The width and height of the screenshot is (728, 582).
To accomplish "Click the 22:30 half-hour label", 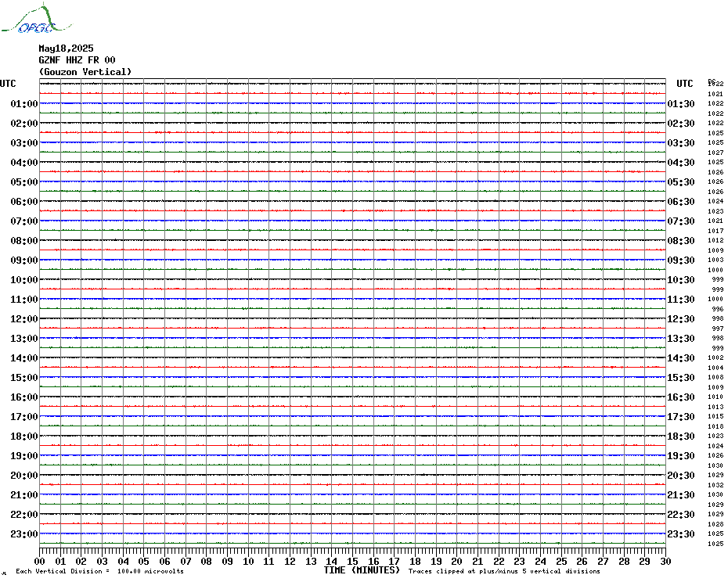I will point(681,514).
